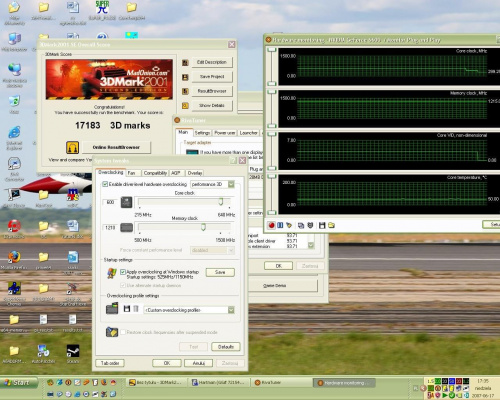Open the Steam desktop shortcut
This screenshot has height=400, width=500.
[x=73, y=354]
